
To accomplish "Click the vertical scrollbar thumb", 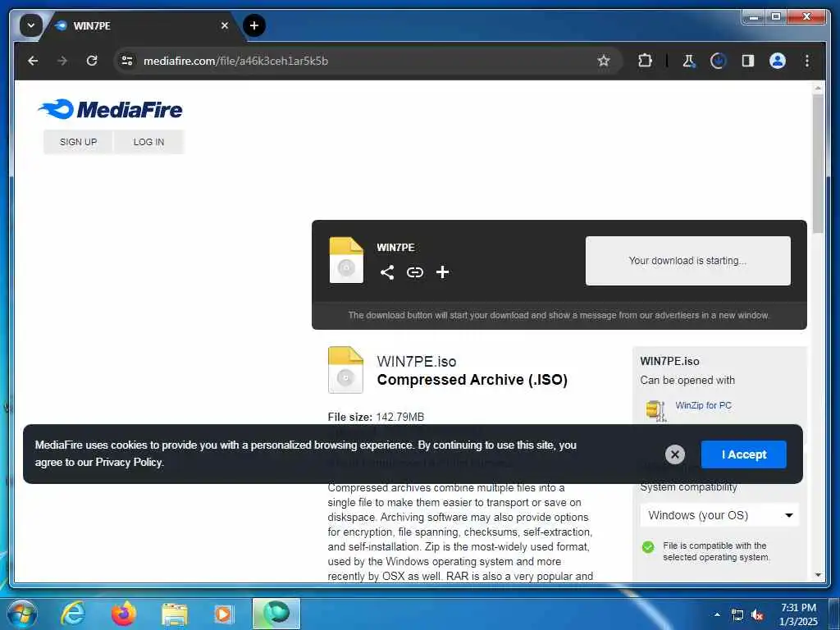I will pyautogui.click(x=818, y=163).
